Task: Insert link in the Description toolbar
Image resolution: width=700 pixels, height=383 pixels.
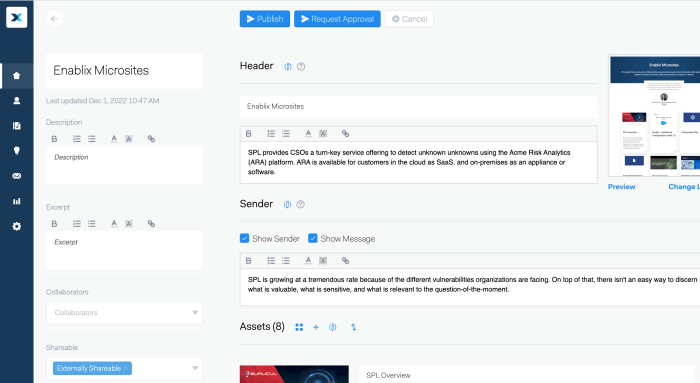Action: pos(151,139)
